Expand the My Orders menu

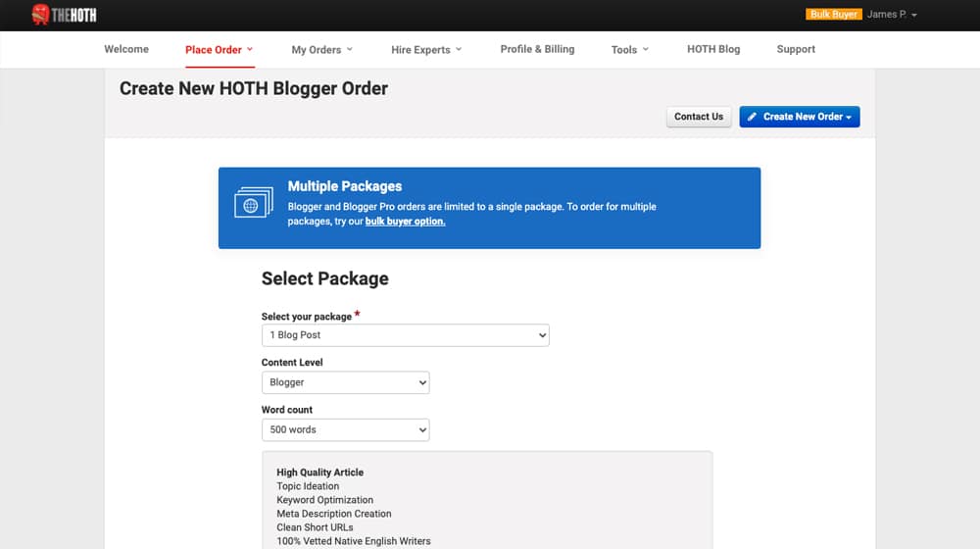click(321, 49)
